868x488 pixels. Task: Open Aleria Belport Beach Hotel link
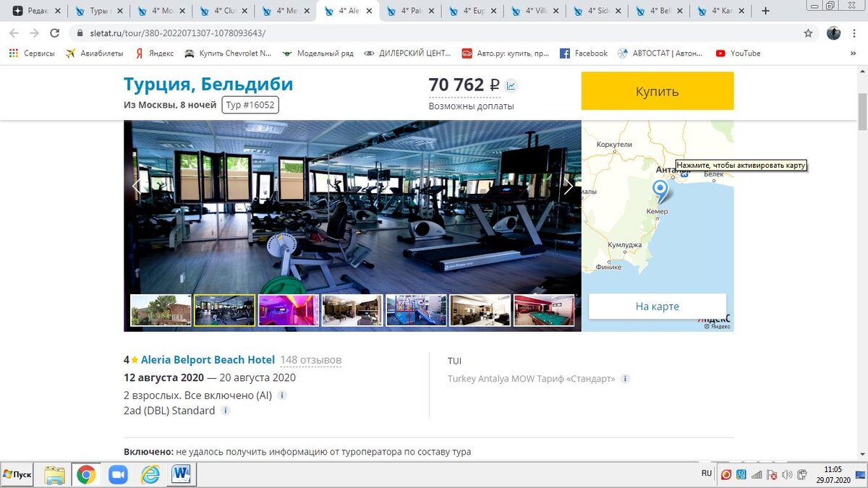[208, 359]
